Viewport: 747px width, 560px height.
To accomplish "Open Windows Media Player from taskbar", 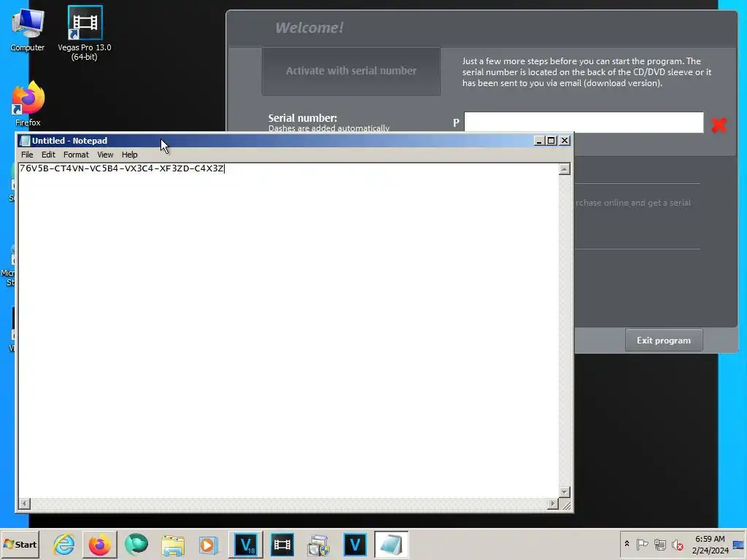I will pos(208,544).
